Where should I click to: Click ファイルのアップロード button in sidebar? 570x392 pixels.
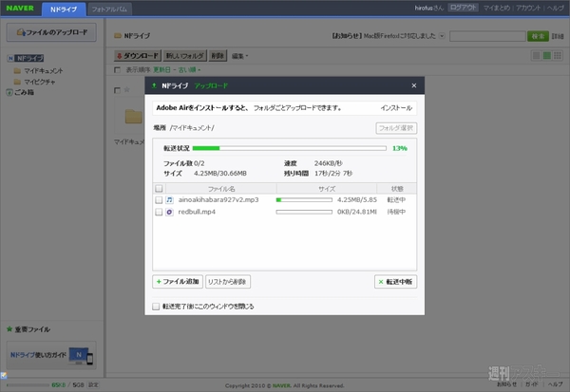[51, 32]
